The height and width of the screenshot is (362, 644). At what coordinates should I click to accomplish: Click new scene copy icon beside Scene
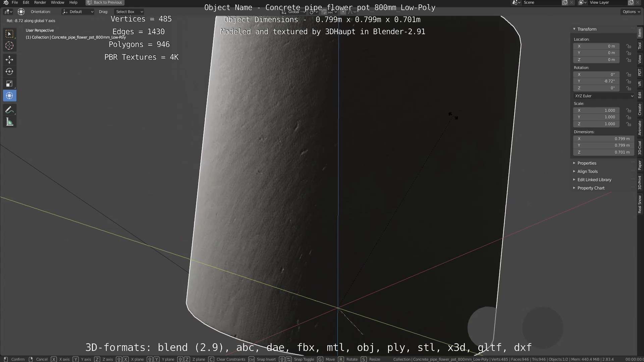click(565, 3)
